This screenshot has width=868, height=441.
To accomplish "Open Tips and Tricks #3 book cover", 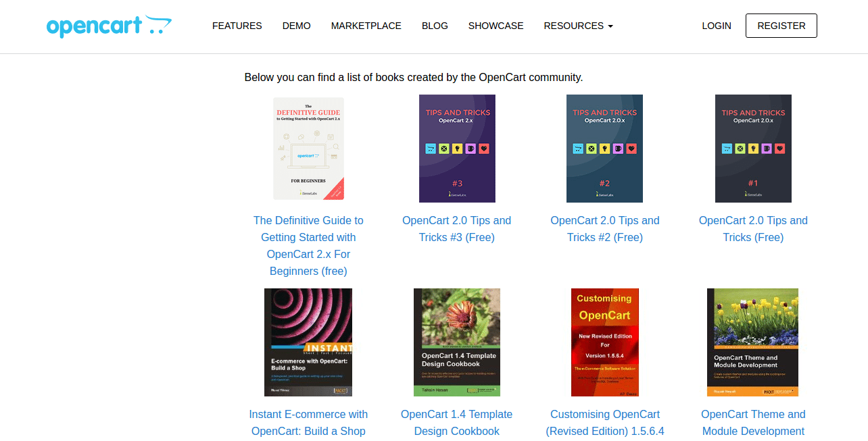I will [x=457, y=149].
